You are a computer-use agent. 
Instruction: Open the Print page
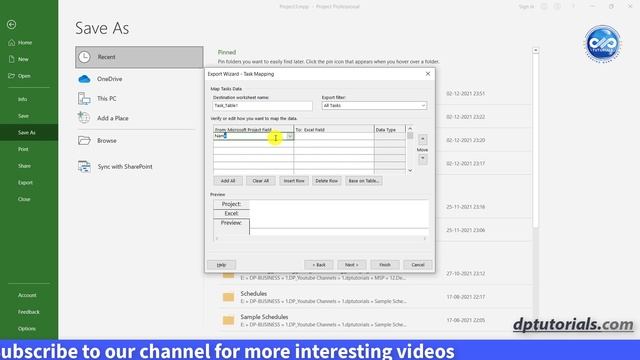click(23, 149)
